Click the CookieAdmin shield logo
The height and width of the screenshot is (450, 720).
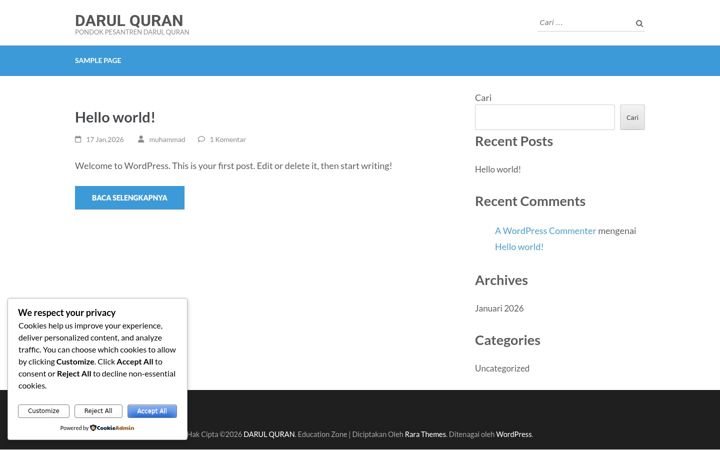(x=93, y=428)
